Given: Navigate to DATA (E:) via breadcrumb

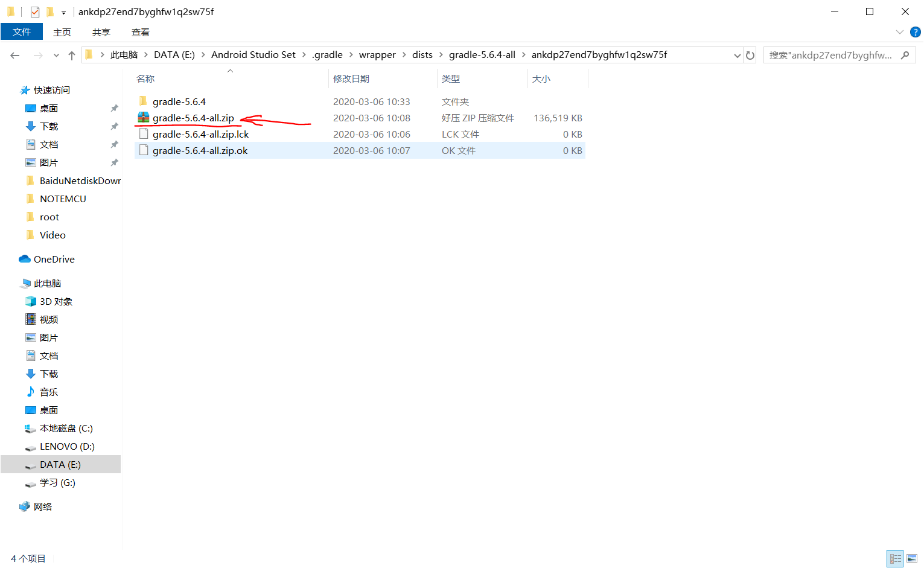Looking at the screenshot, I should [x=174, y=54].
